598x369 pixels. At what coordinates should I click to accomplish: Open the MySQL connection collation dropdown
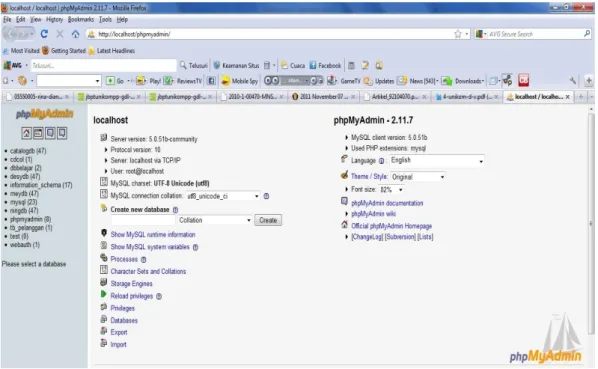223,196
